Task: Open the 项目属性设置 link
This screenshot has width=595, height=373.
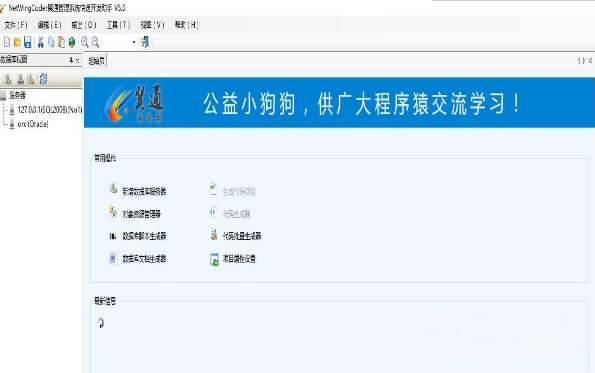Action: [239, 259]
